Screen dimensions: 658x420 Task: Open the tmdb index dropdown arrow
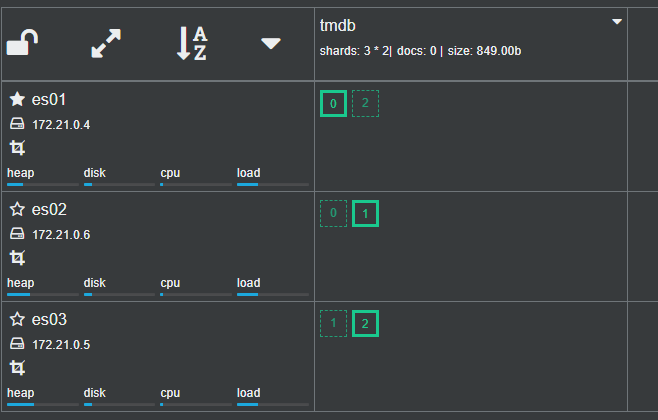point(617,22)
